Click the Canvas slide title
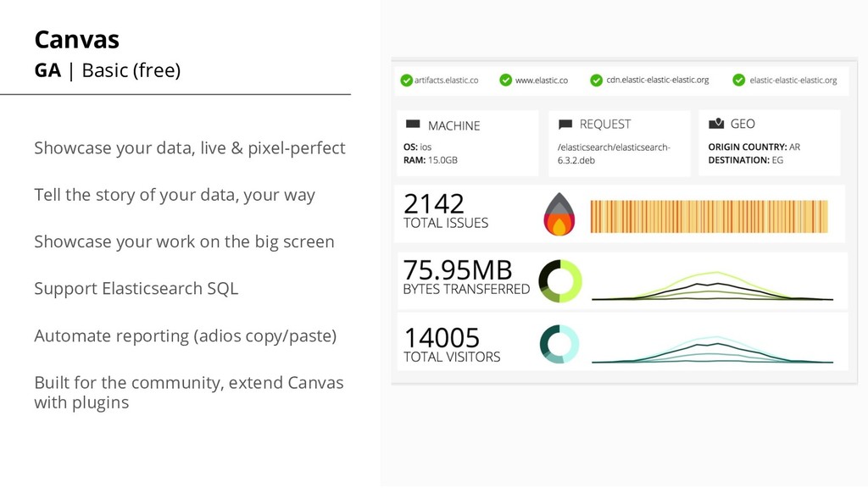Screen dimensions: 868x488 (x=77, y=40)
